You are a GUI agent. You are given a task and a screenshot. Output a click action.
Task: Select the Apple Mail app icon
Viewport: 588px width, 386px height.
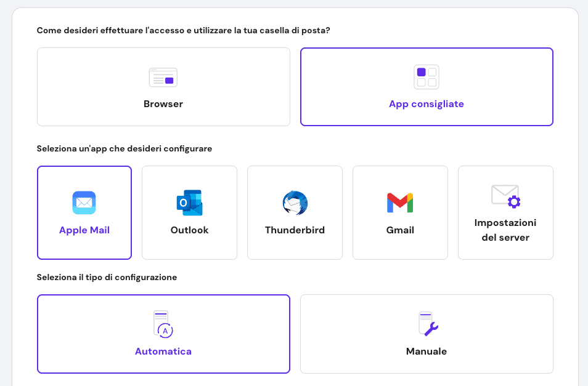click(84, 203)
